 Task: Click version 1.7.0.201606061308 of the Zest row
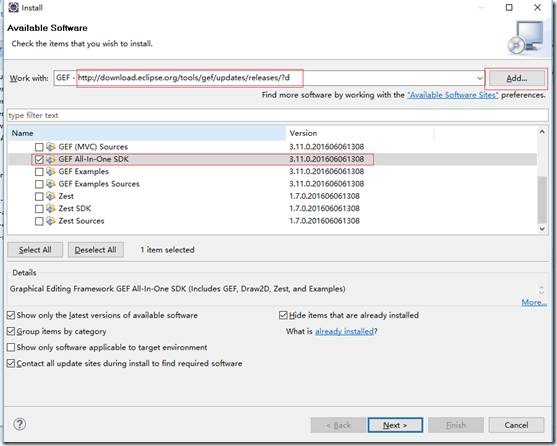click(x=324, y=196)
